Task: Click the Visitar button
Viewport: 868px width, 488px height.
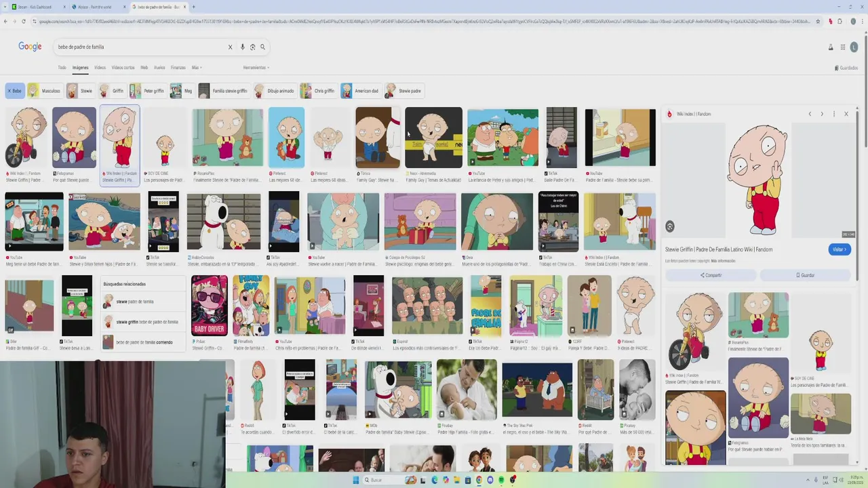Action: pyautogui.click(x=840, y=249)
